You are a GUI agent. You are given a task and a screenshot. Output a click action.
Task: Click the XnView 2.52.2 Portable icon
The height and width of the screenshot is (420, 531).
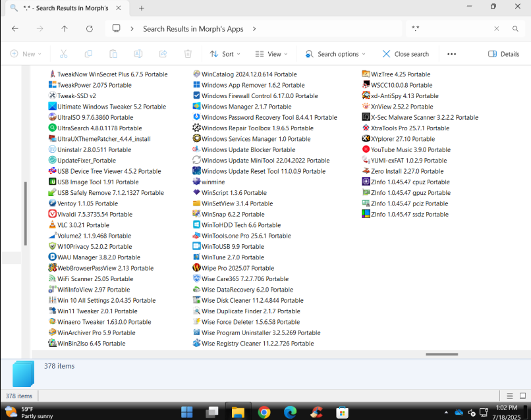coord(366,106)
